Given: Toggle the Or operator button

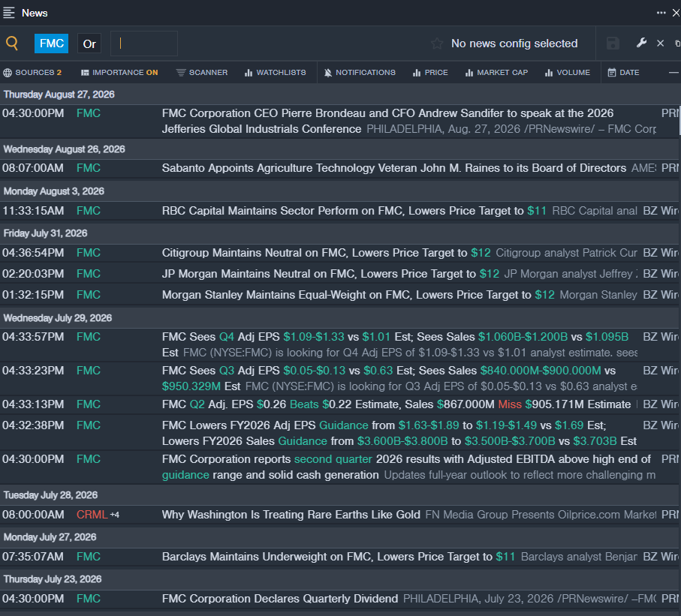Looking at the screenshot, I should coord(89,44).
